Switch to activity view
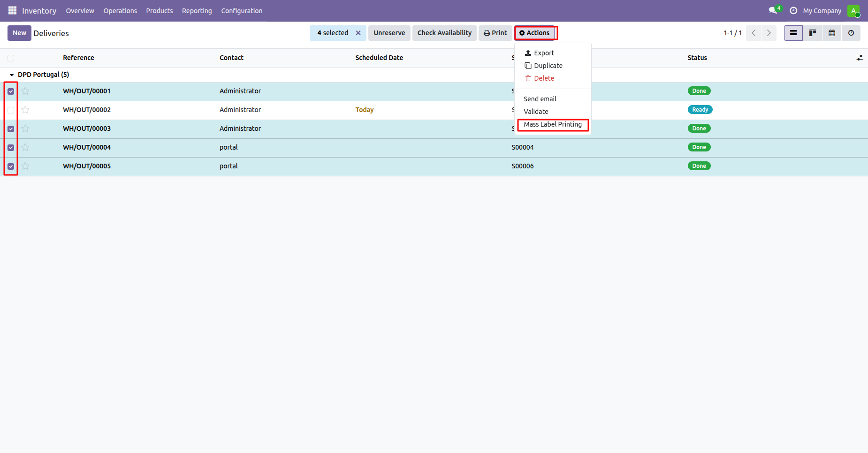 [851, 33]
